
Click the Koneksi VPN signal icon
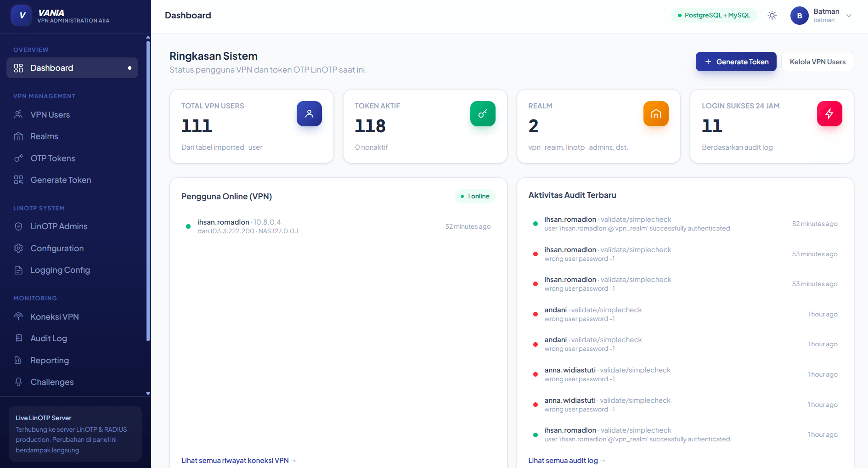[18, 317]
